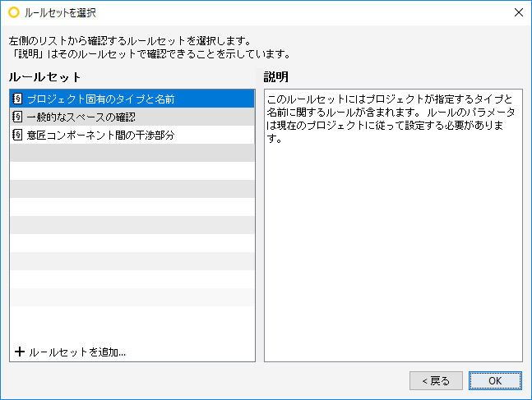Viewport: 532px width, 400px height.
Task: Go back with the < 戻る button
Action: 436,380
